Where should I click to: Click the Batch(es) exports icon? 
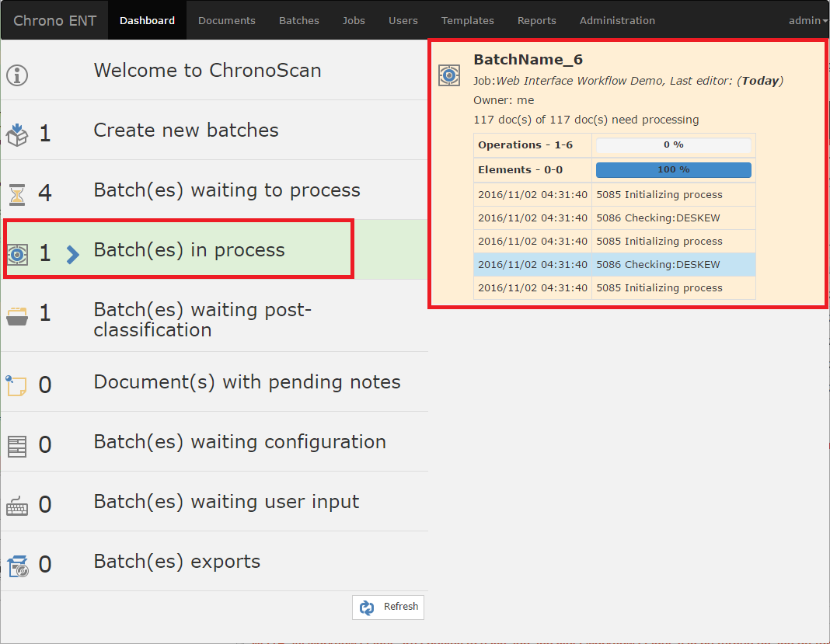click(18, 566)
